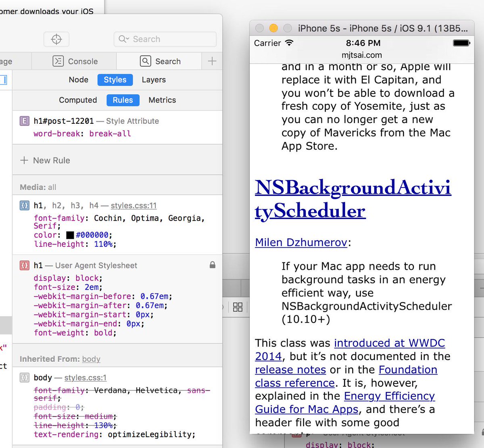Tap the mjtsai.com address bar in Safari

click(362, 55)
